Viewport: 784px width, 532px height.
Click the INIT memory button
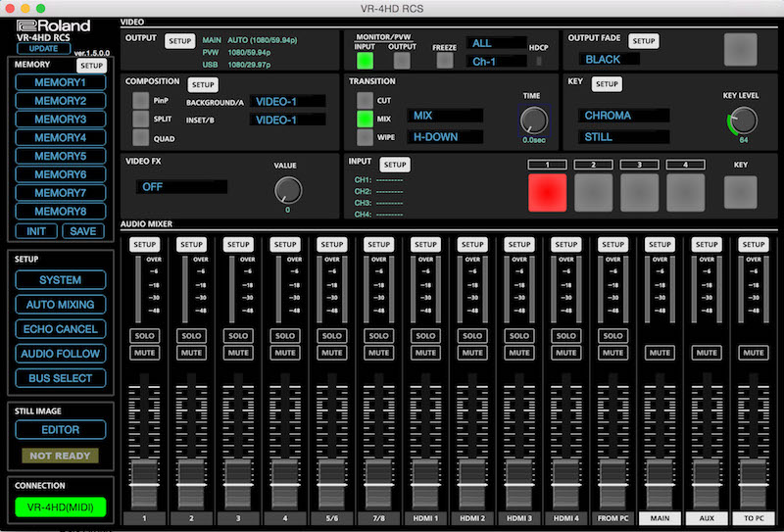pyautogui.click(x=36, y=231)
